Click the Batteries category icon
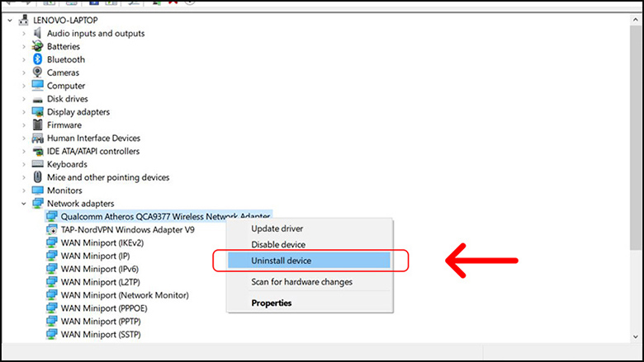Viewport: 644px width, 362px height. pos(37,46)
